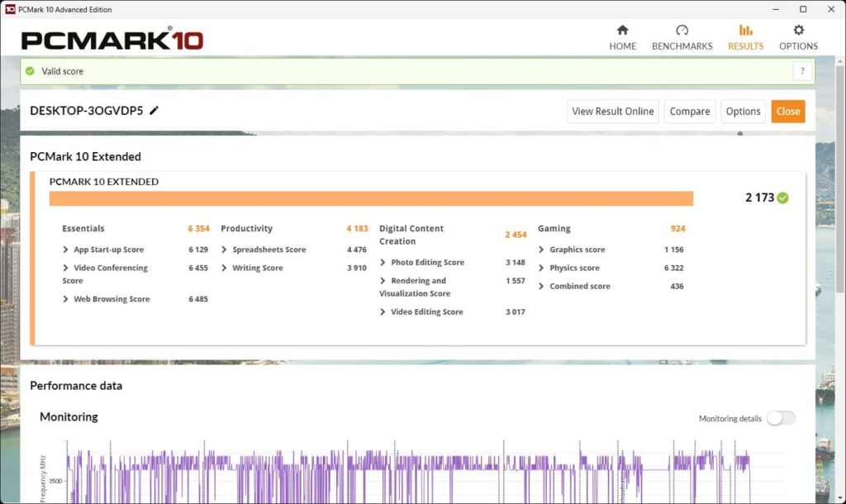The width and height of the screenshot is (846, 504).
Task: Switch to the Benchmarks tab
Action: [x=682, y=38]
